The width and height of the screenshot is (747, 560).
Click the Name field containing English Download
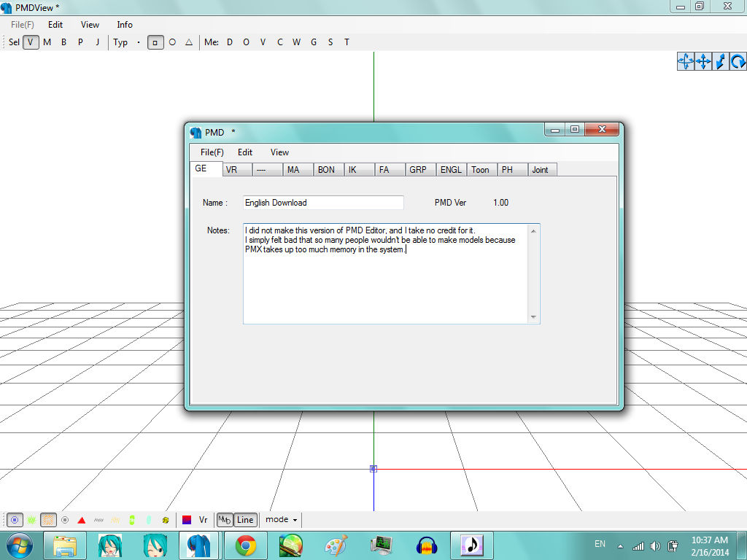point(322,203)
